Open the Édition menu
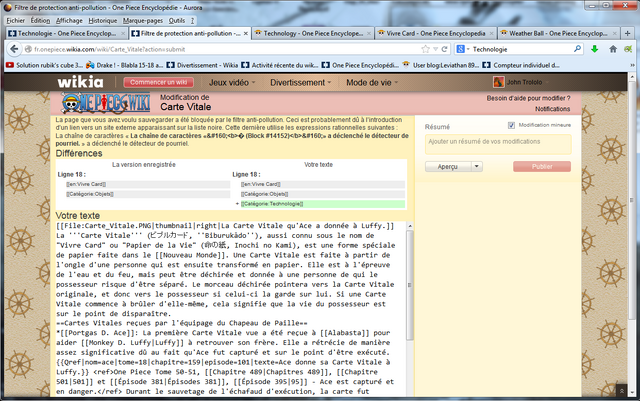 40,20
